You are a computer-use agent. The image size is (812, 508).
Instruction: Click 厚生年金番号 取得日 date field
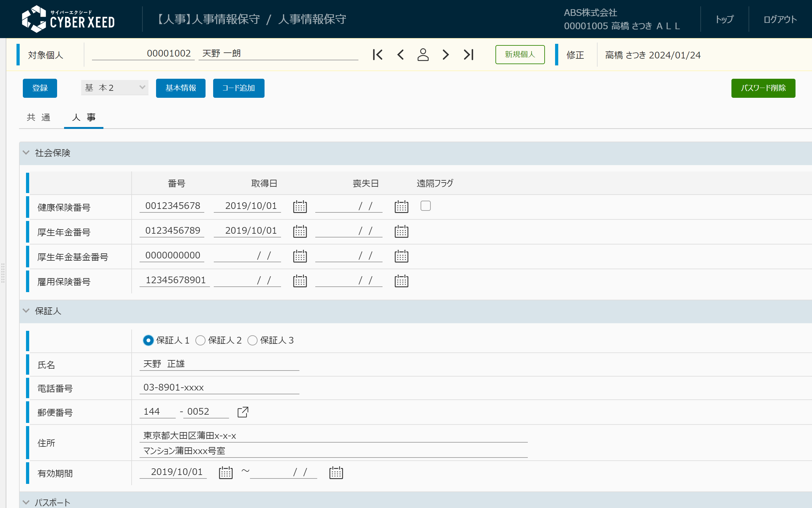[247, 231]
